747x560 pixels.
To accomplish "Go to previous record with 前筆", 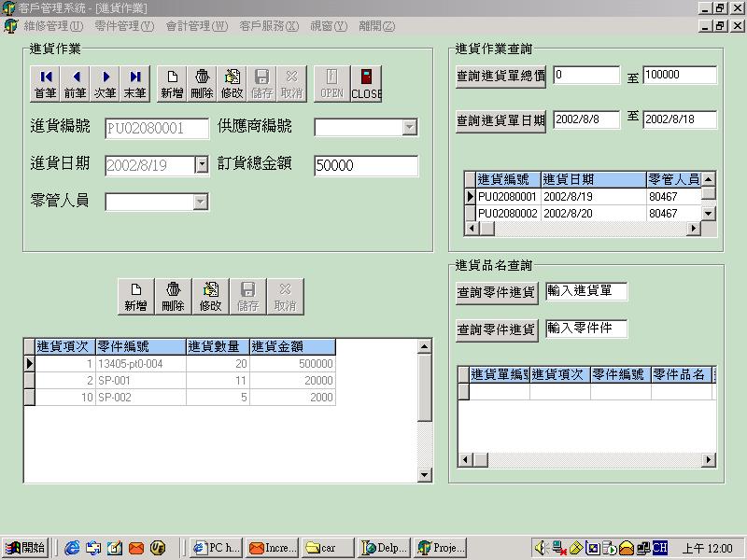I will [x=76, y=84].
